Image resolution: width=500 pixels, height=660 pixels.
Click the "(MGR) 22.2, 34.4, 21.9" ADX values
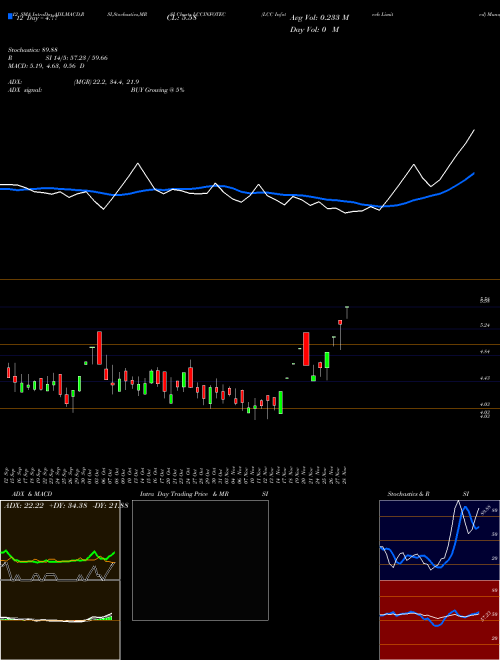click(x=106, y=82)
